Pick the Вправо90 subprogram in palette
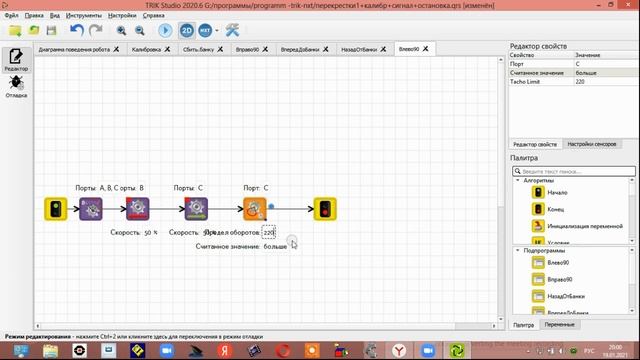640x360 pixels. 552,279
